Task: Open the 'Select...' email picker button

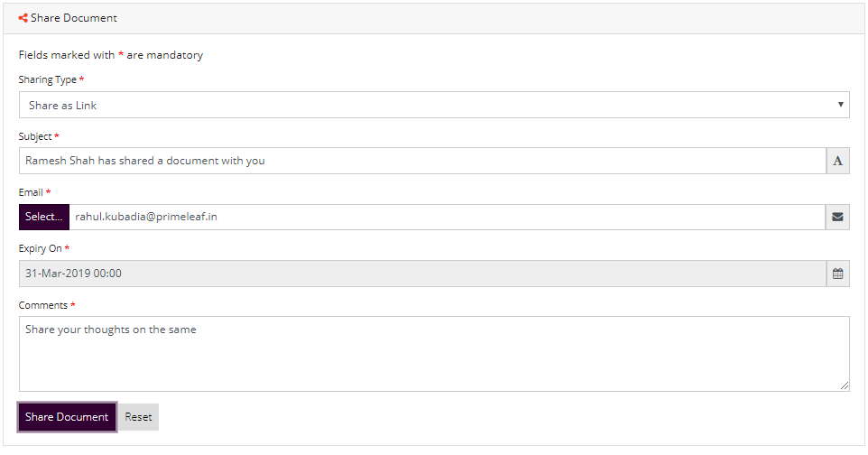Action: [x=43, y=217]
